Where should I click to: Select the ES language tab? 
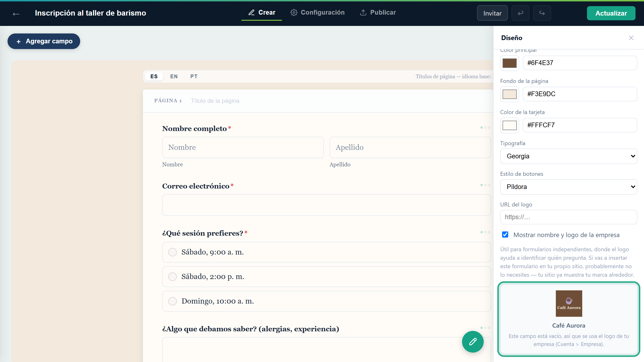(154, 76)
